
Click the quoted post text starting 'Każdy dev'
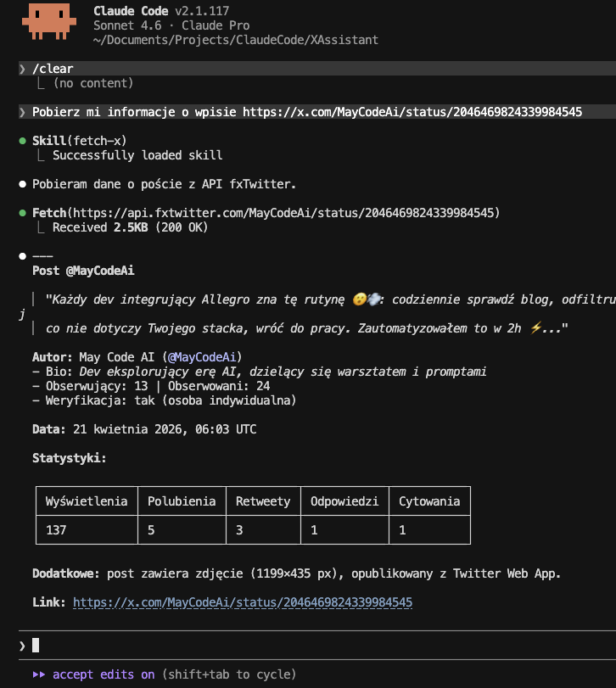[330, 299]
